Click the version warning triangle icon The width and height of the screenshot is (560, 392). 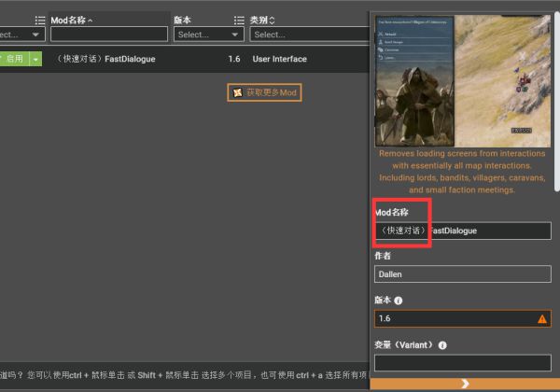tap(541, 319)
